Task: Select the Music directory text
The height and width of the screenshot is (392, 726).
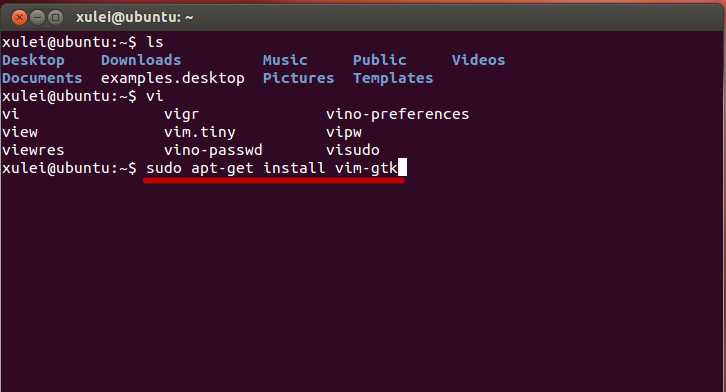Action: 285,60
